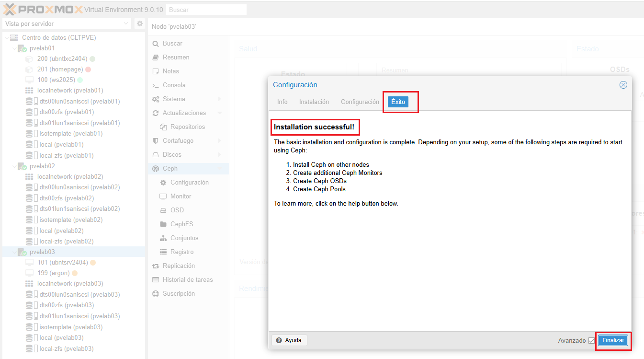This screenshot has width=644, height=359.
Task: Select the Ceph wireless icon in node menu
Action: [x=155, y=169]
